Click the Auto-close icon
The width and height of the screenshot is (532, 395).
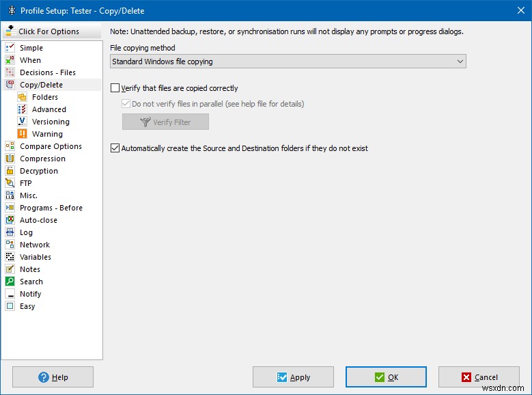click(x=10, y=220)
